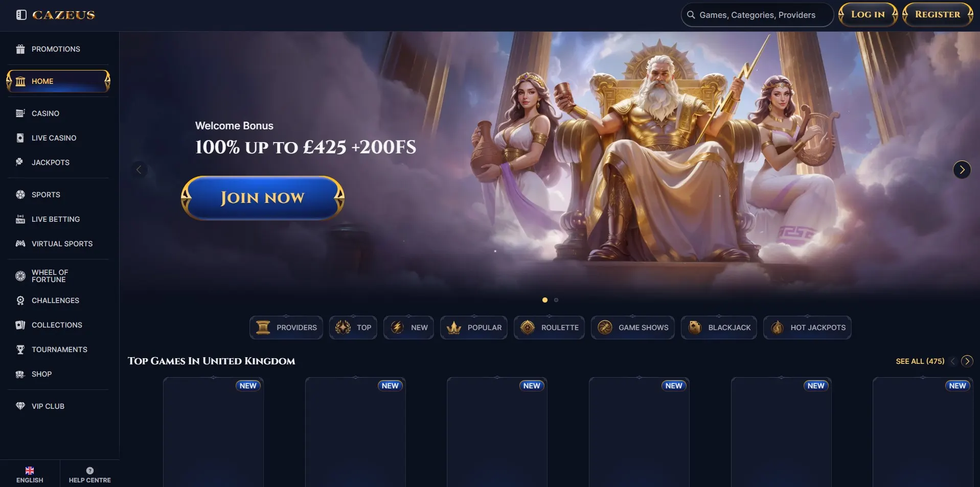Open the first game thumbnail under Top Games

213,432
